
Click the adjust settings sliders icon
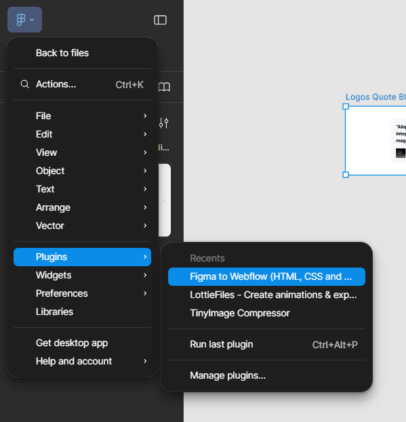pyautogui.click(x=164, y=123)
